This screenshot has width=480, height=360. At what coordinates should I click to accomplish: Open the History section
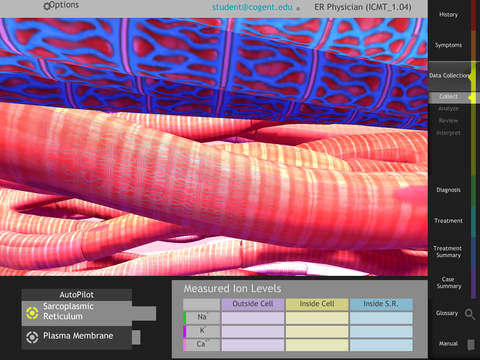(x=448, y=15)
